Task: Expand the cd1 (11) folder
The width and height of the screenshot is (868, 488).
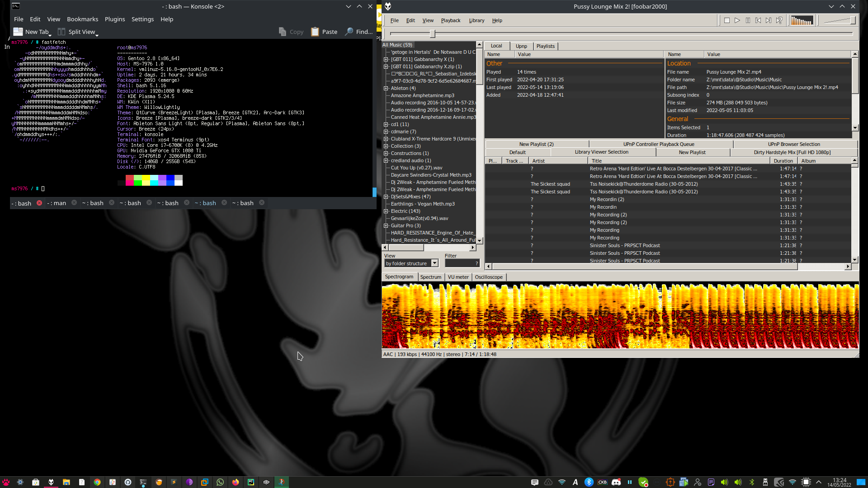Action: pyautogui.click(x=386, y=124)
